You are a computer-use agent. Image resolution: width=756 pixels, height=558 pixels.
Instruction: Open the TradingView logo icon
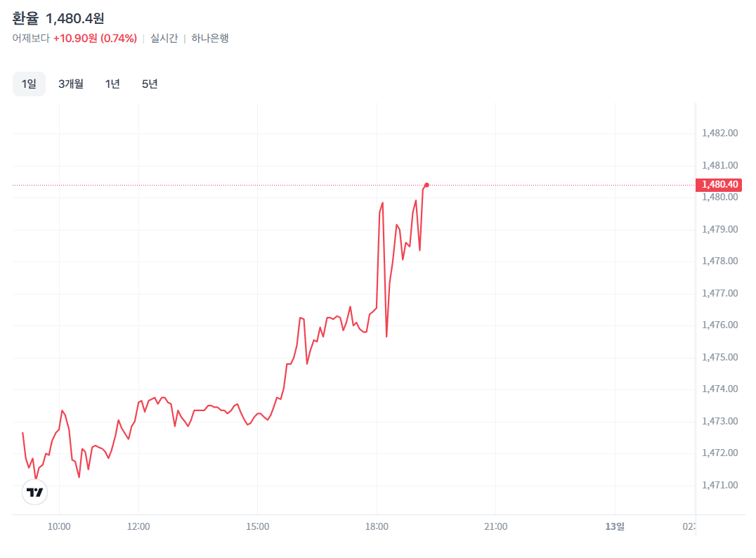[x=35, y=493]
